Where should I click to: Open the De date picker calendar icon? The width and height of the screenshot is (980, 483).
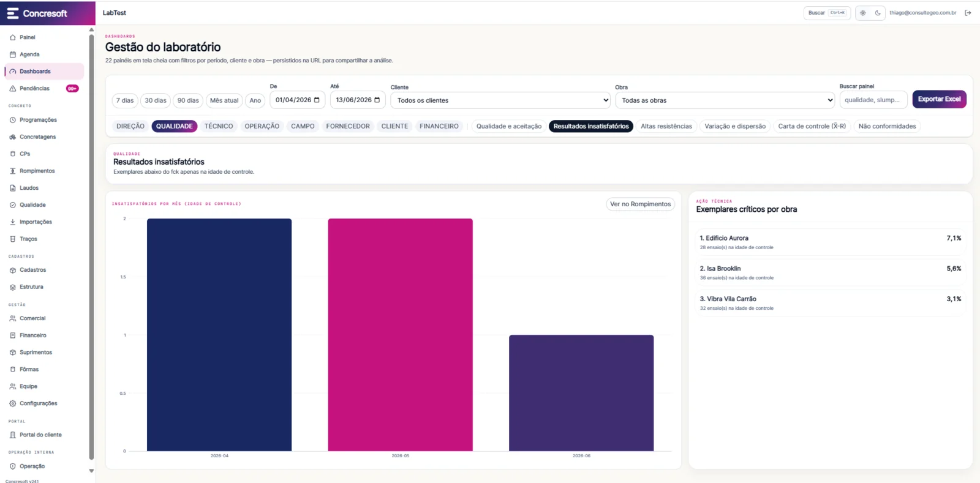pyautogui.click(x=317, y=100)
